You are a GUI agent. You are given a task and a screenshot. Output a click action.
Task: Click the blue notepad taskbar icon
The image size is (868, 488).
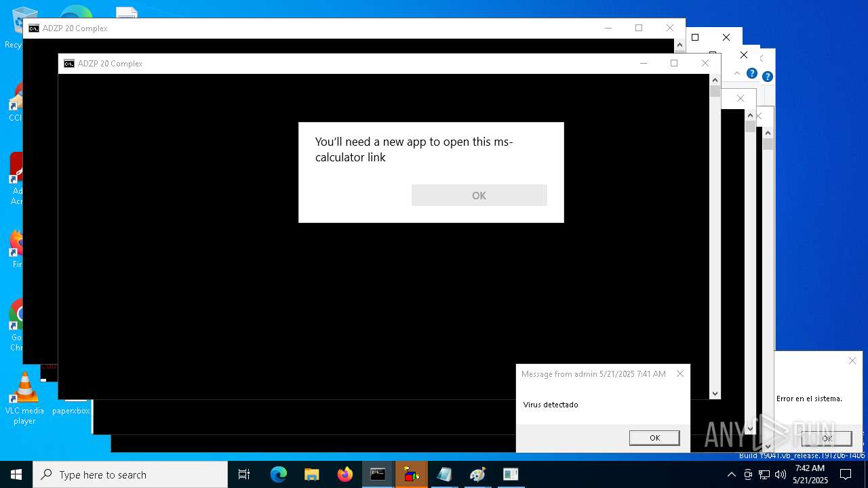(x=445, y=474)
